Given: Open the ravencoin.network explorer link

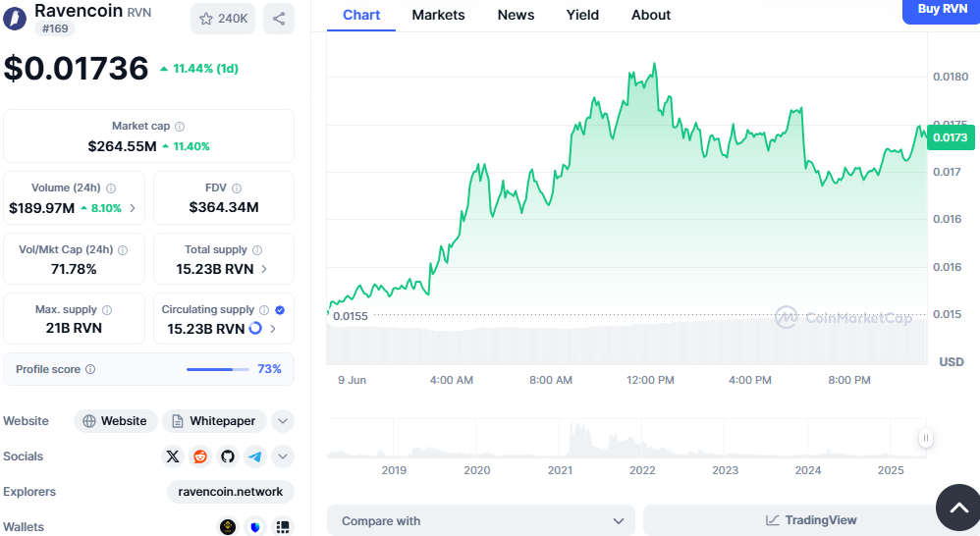Looking at the screenshot, I should click(x=231, y=492).
